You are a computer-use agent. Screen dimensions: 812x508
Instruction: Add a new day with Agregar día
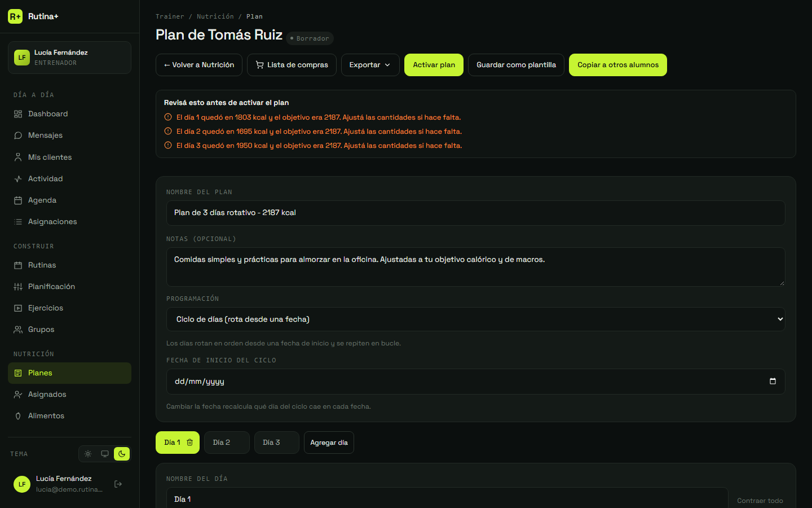click(329, 443)
